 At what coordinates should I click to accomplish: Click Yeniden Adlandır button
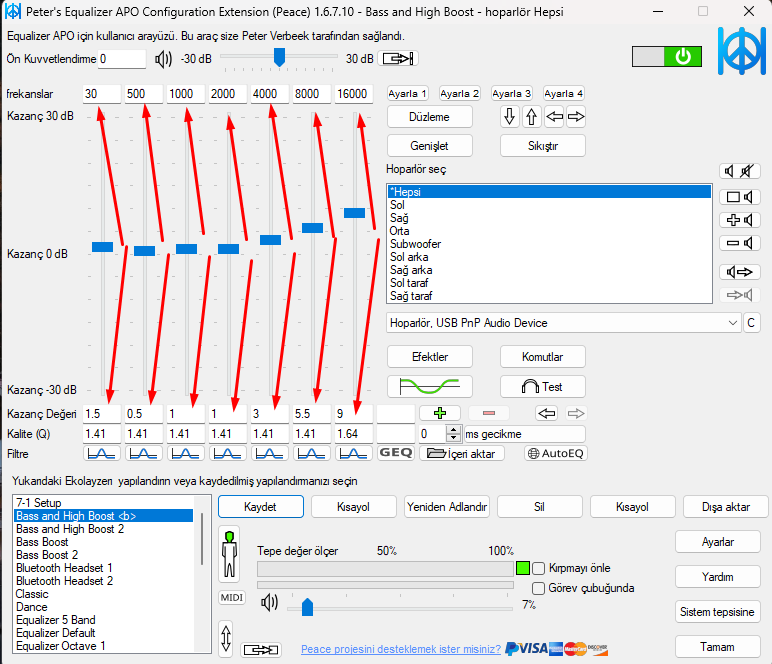click(x=447, y=506)
